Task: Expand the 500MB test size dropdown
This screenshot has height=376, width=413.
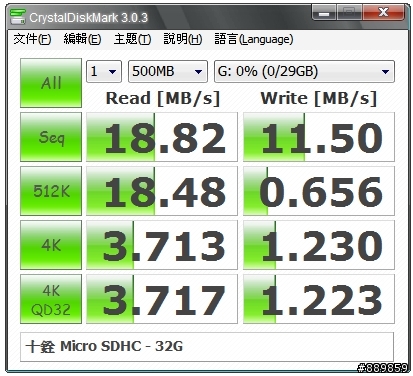Action: click(x=168, y=71)
